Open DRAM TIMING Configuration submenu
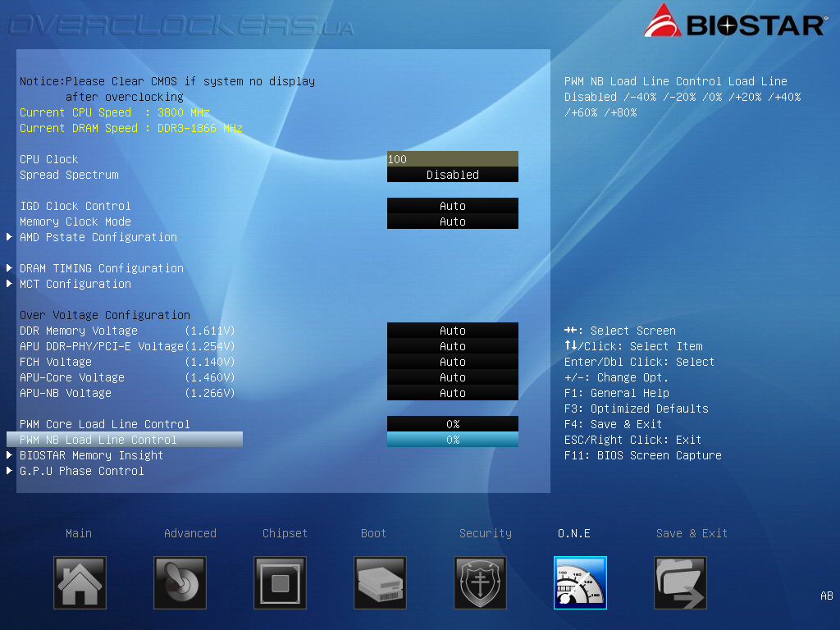Image resolution: width=840 pixels, height=630 pixels. coord(102,268)
